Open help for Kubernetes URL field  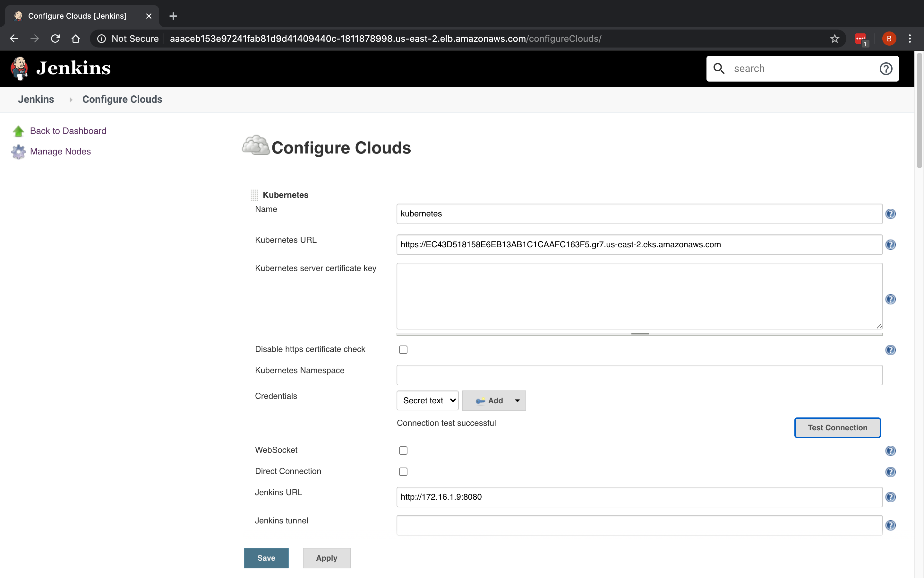pos(890,245)
